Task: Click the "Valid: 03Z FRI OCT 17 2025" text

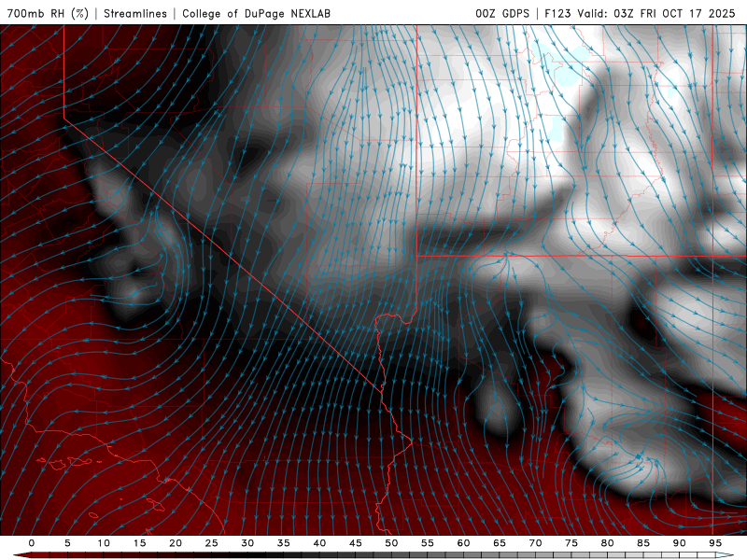Action: [656, 13]
